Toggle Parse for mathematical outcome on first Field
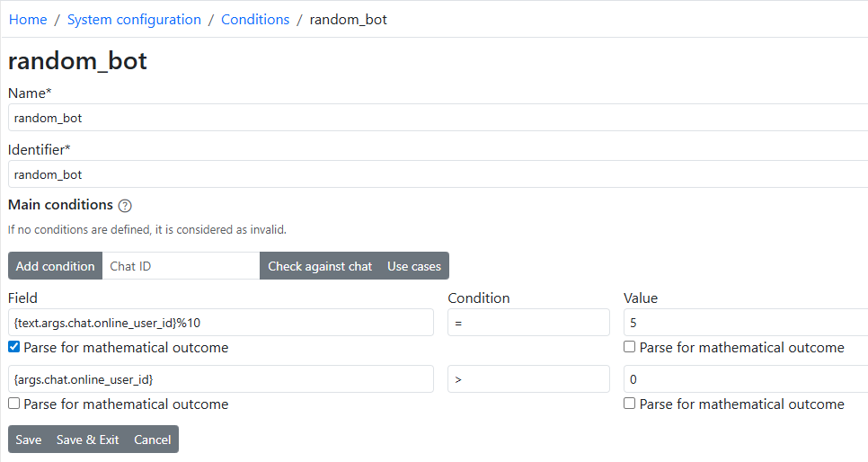Viewport: 868px width, 462px height. [14, 347]
